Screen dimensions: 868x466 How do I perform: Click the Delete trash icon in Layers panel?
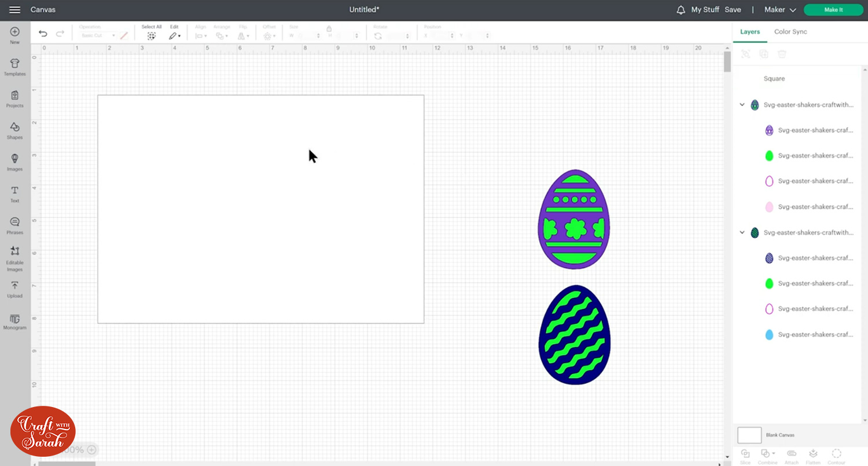click(x=782, y=54)
